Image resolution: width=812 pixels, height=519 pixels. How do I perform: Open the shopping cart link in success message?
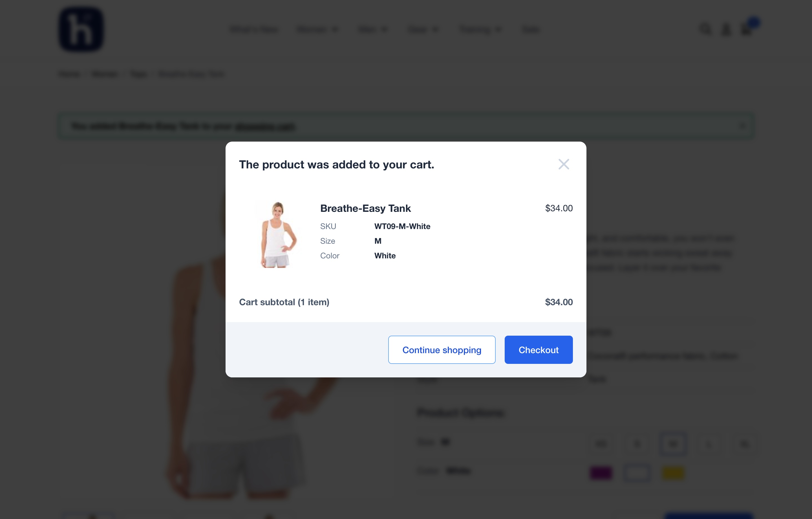pyautogui.click(x=265, y=126)
